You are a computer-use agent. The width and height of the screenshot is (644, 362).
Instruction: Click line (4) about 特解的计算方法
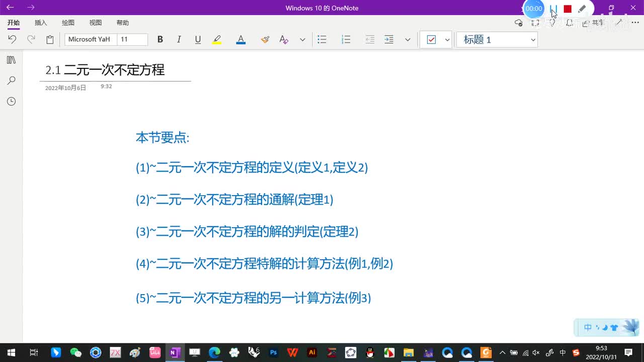point(264,263)
